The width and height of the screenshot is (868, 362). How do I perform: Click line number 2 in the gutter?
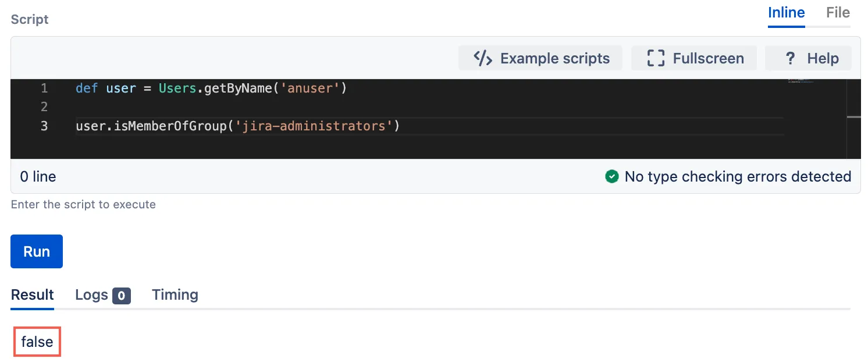[44, 107]
